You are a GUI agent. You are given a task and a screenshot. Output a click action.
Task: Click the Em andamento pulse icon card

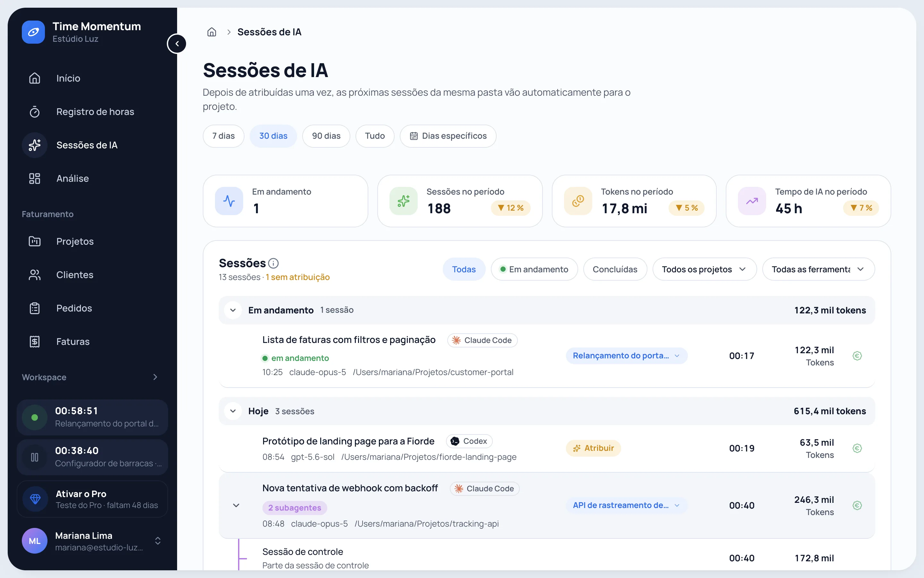[x=229, y=201]
